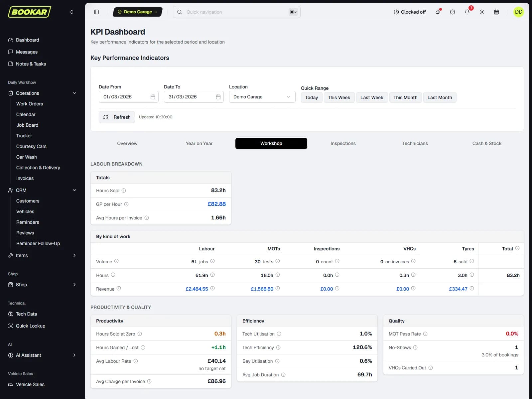This screenshot has width=532, height=399.
Task: Click info icon beside Avg Job Duration
Action: [283, 375]
